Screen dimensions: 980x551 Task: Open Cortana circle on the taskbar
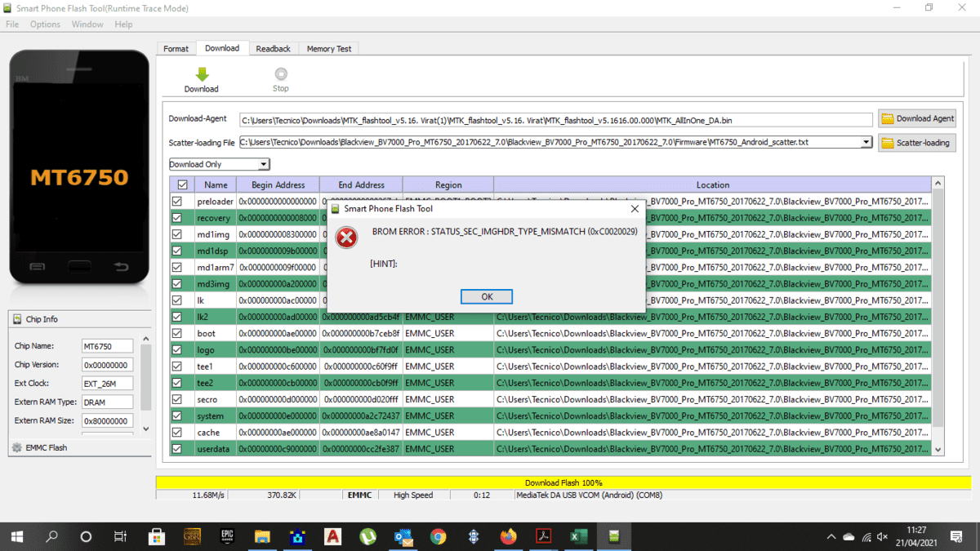point(87,536)
